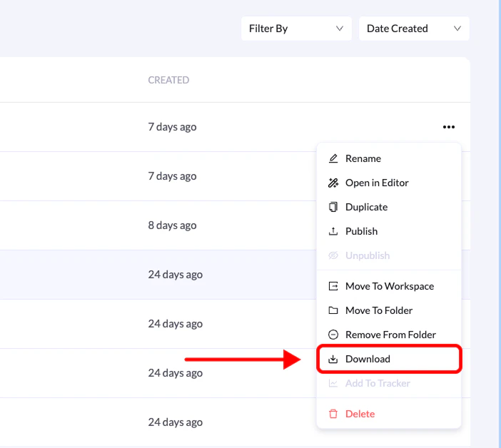
Task: Click the Delete menu entry
Action: 360,414
